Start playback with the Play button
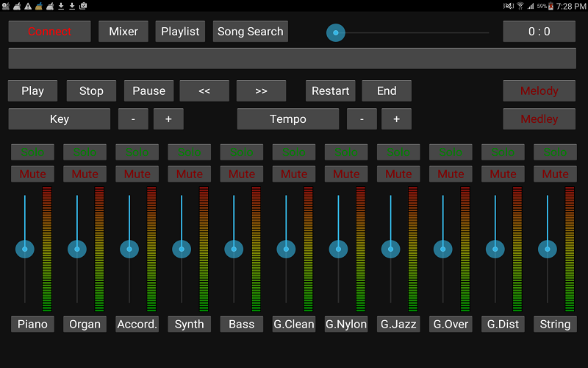This screenshot has height=368, width=588. [32, 91]
